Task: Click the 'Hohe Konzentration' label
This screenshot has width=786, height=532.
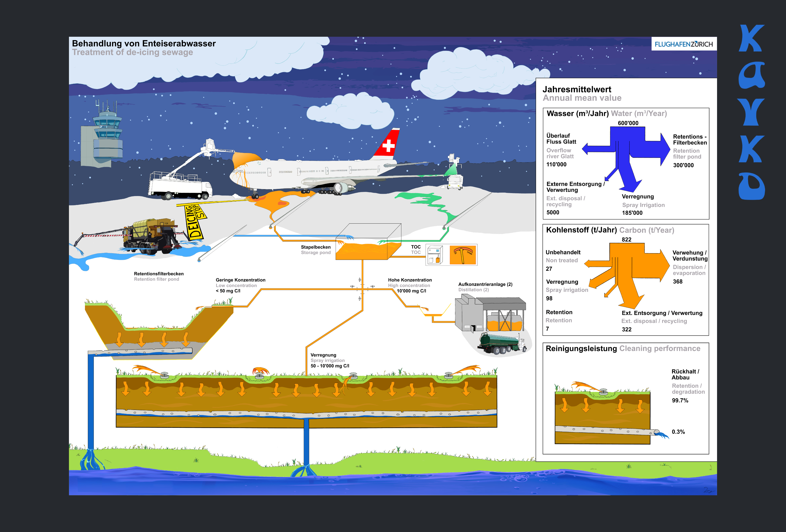Action: pyautogui.click(x=409, y=280)
